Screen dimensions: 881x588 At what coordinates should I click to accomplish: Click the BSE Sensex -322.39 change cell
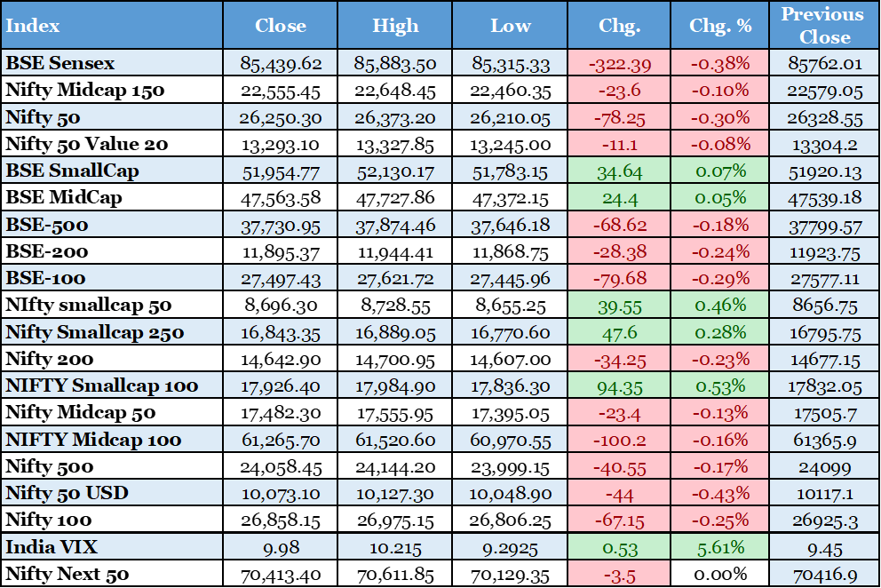[619, 63]
